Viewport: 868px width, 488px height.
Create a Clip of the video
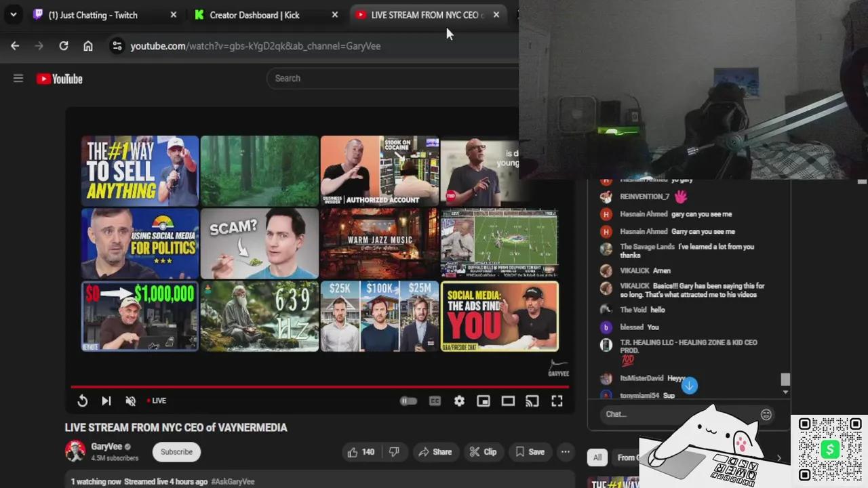click(x=484, y=451)
